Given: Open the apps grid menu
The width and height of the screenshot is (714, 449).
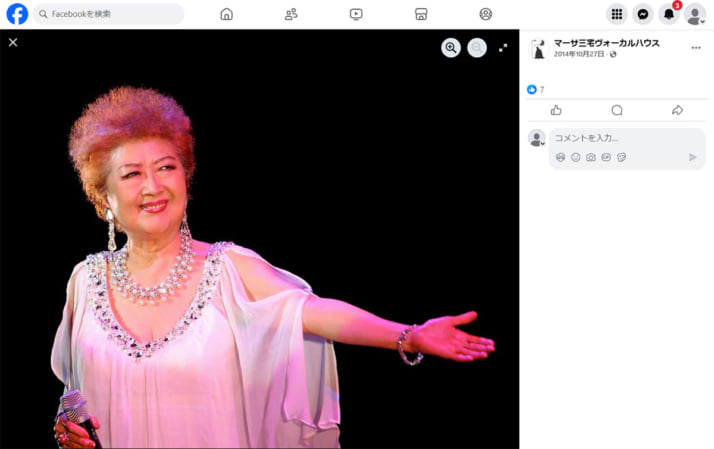Looking at the screenshot, I should tap(617, 14).
